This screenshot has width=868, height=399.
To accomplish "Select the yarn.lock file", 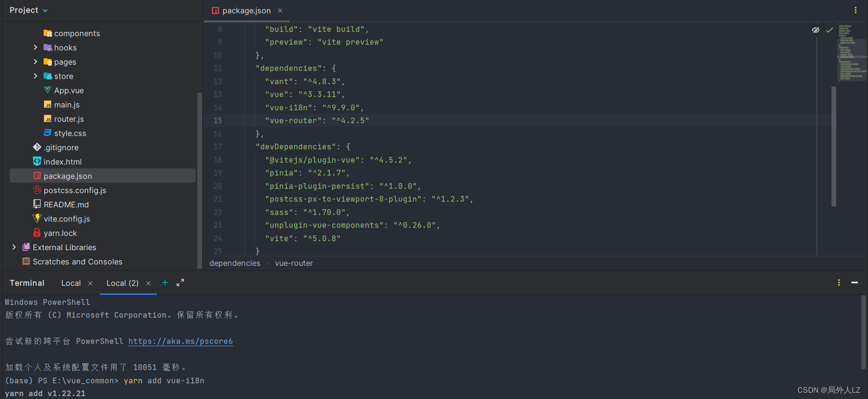I will pyautogui.click(x=103, y=233).
